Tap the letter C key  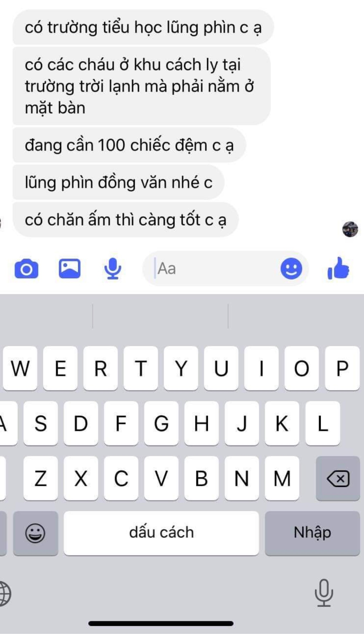point(121,479)
